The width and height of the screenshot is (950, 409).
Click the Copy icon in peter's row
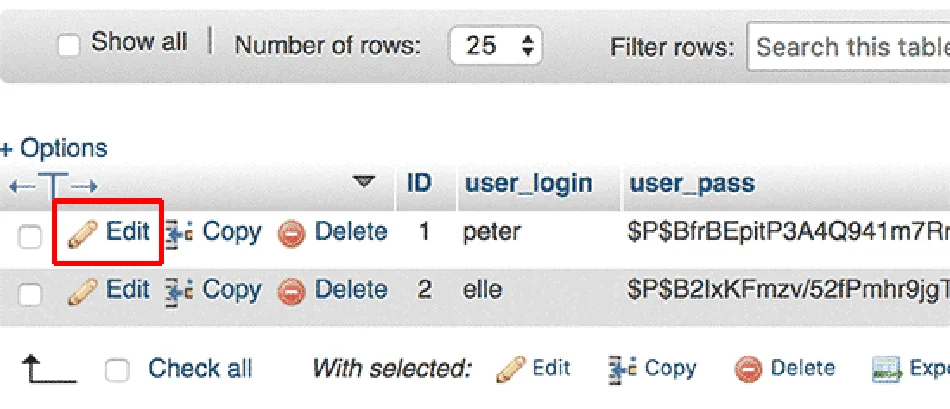click(178, 234)
